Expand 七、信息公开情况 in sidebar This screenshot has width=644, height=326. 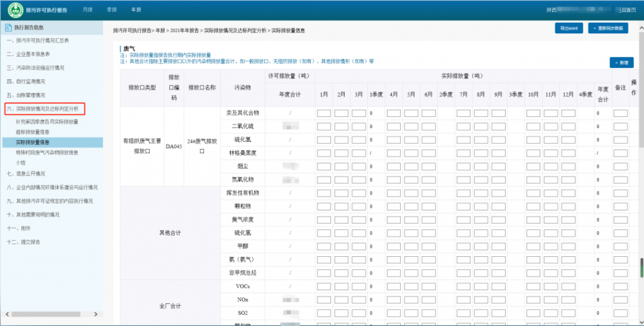pos(26,173)
